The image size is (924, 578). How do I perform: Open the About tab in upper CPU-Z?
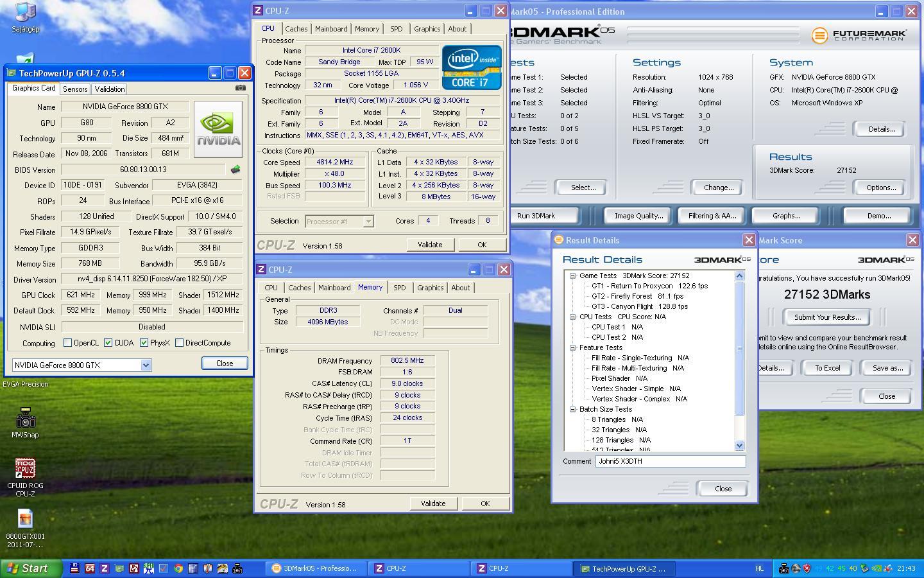[x=458, y=29]
